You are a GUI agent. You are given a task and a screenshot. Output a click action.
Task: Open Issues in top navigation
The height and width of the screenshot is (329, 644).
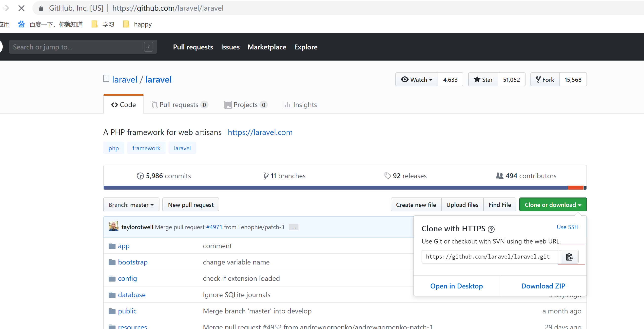point(230,47)
